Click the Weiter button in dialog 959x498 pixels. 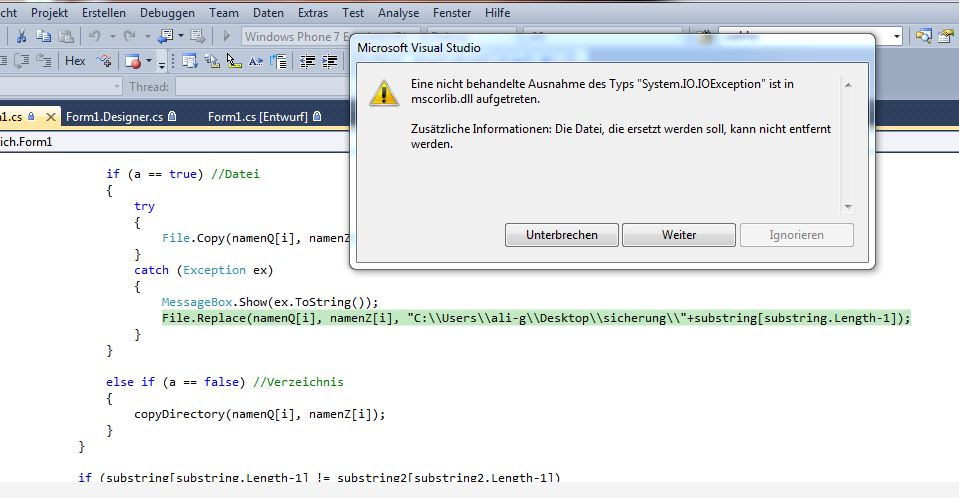(x=679, y=235)
